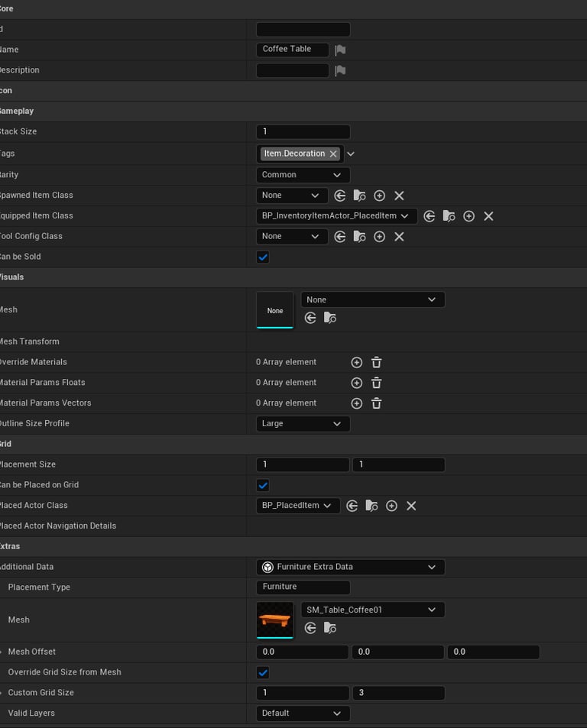Click first Placement Size value field
The width and height of the screenshot is (587, 728).
click(303, 464)
